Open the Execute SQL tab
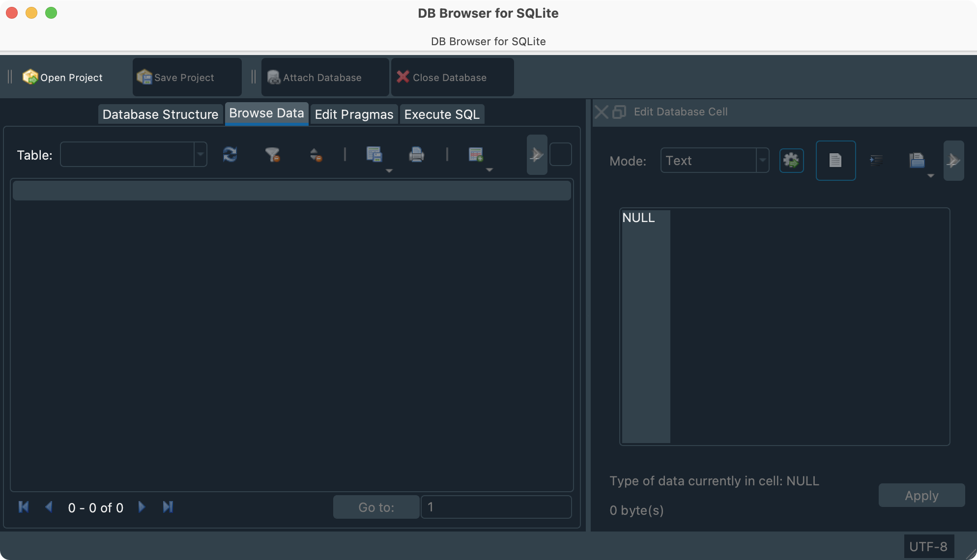This screenshot has width=977, height=560. pos(441,114)
